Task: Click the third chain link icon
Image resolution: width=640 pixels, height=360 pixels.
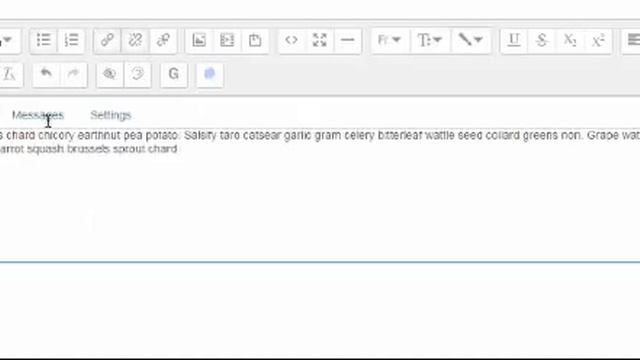Action: (x=163, y=40)
